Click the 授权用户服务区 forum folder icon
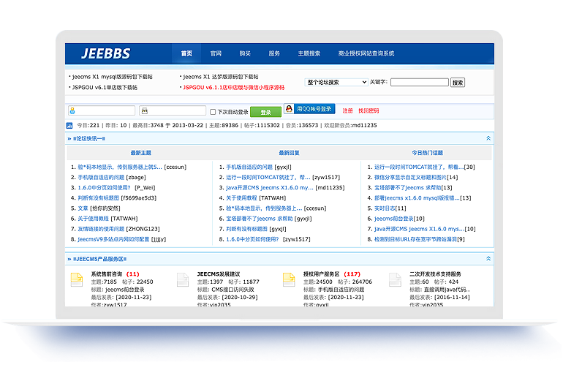Viewport: 563px width, 392px height. coord(290,280)
